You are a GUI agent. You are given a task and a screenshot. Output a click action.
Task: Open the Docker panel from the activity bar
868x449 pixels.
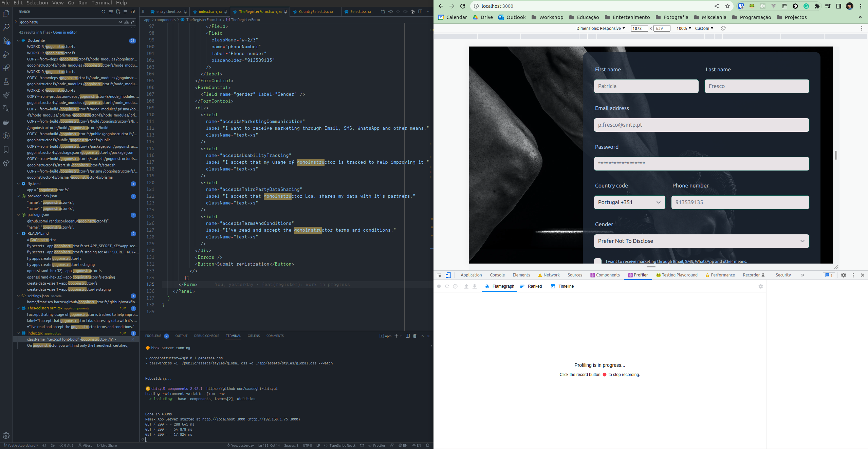tap(6, 122)
